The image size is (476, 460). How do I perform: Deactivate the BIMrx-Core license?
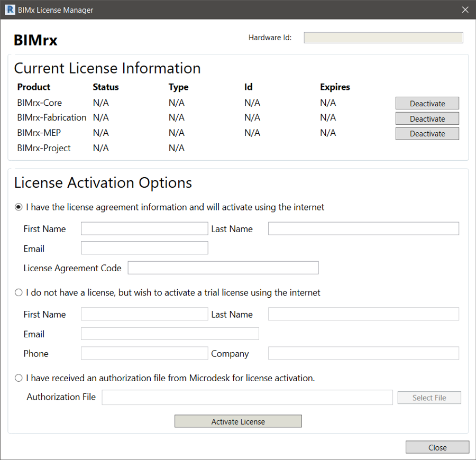click(427, 104)
